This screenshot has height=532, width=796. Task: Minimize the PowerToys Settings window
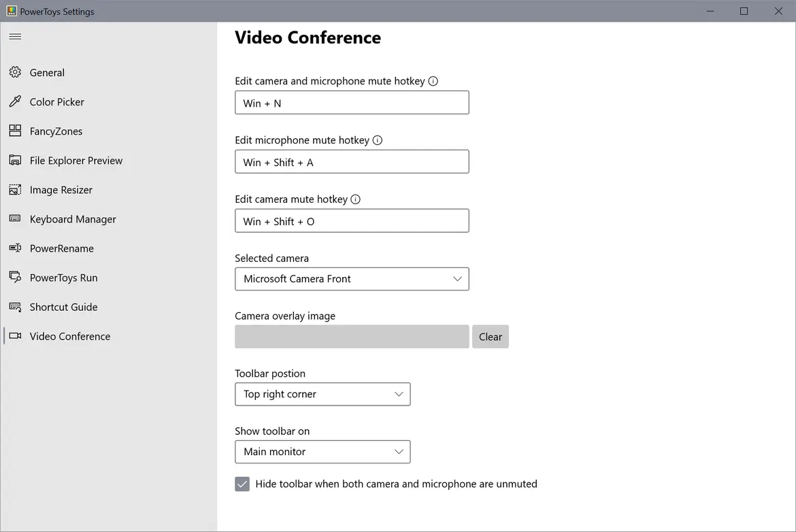(x=710, y=11)
